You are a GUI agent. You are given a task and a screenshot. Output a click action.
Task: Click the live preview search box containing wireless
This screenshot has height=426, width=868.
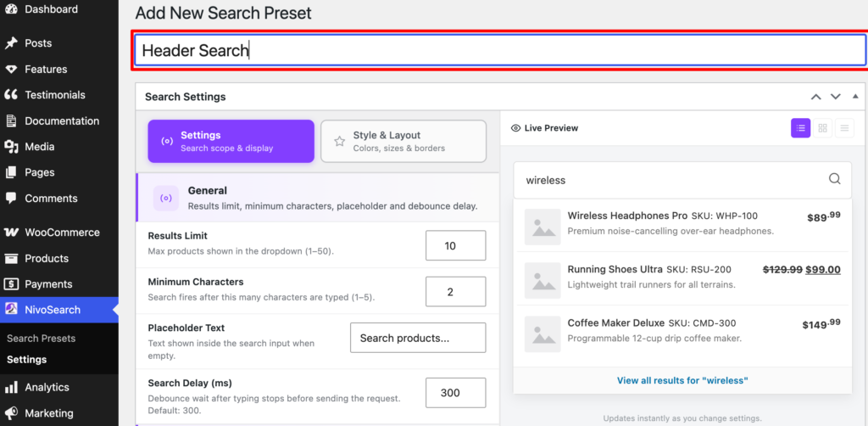(x=682, y=180)
